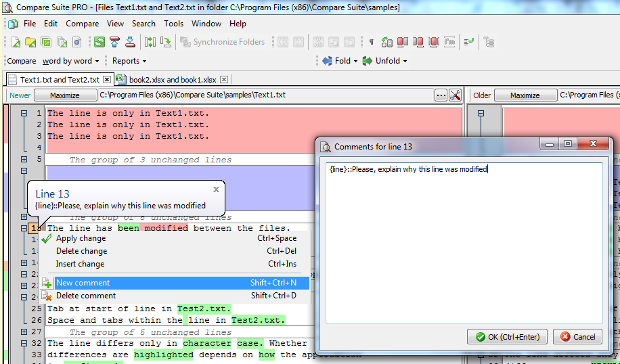Click the 'Tab at start of line' text row
Screen dimensions: 620x364
(x=139, y=309)
